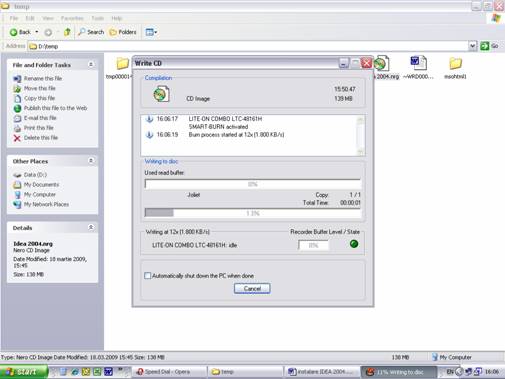Click the green Go button

coord(489,46)
